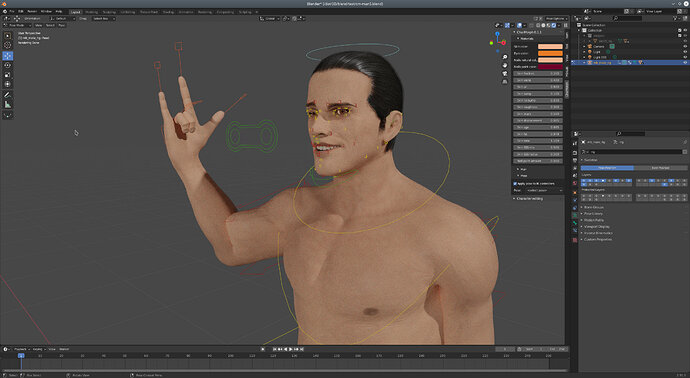690x378 pixels.
Task: Expand the Motion Paths panel
Action: (x=593, y=220)
